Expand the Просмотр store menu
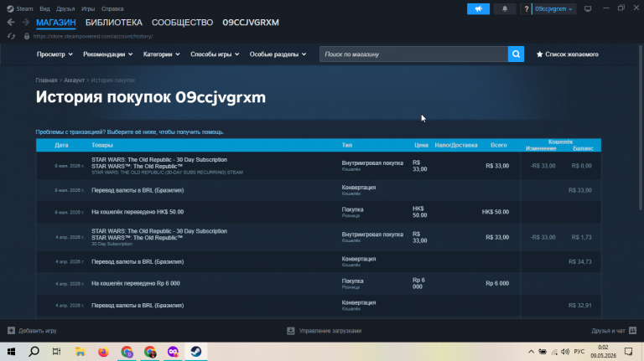The width and height of the screenshot is (644, 361). point(55,54)
